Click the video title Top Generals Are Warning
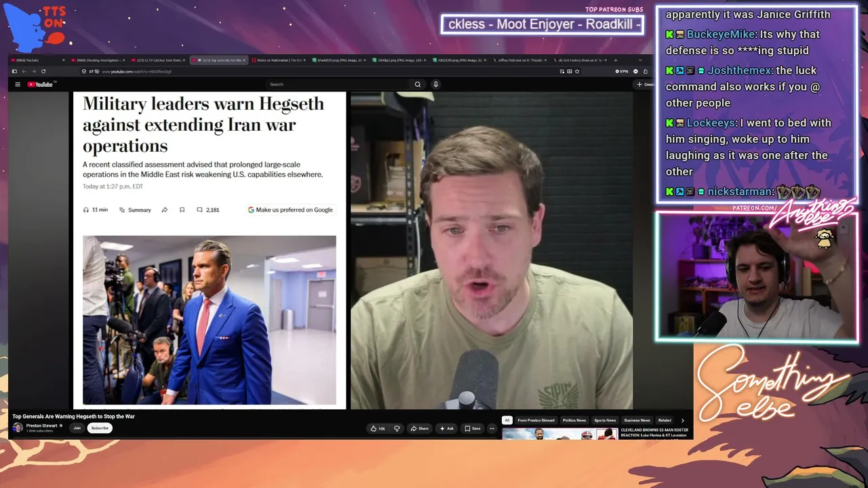Image resolution: width=868 pixels, height=488 pixels. point(73,416)
